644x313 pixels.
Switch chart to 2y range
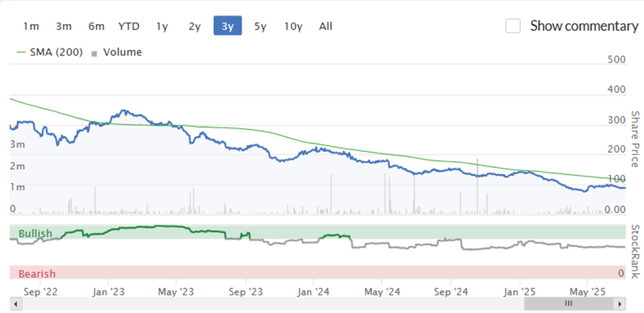(x=195, y=26)
